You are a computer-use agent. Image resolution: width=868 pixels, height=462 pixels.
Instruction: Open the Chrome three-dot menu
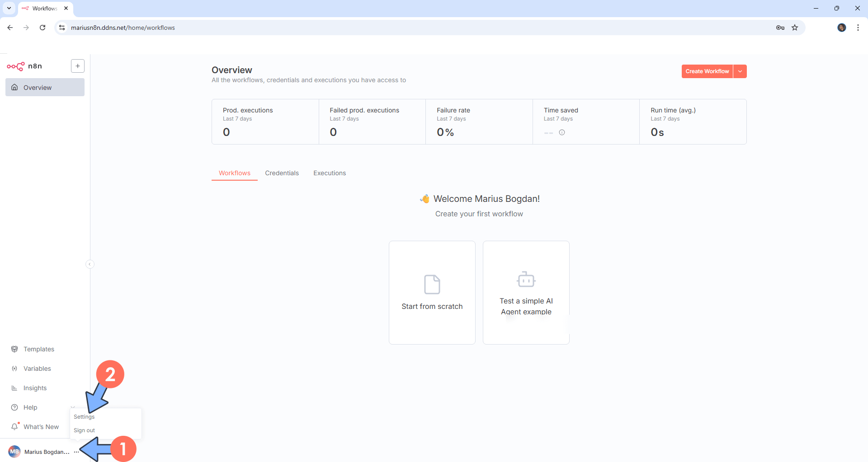point(858,28)
